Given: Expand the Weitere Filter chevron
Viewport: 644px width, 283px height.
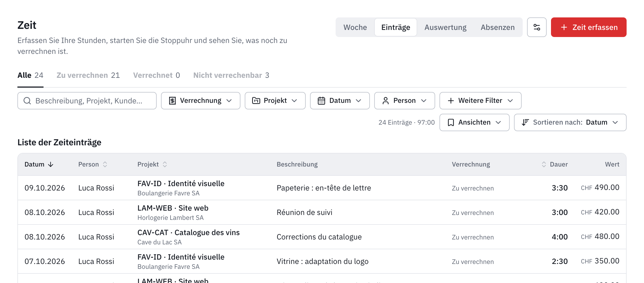Looking at the screenshot, I should [510, 101].
